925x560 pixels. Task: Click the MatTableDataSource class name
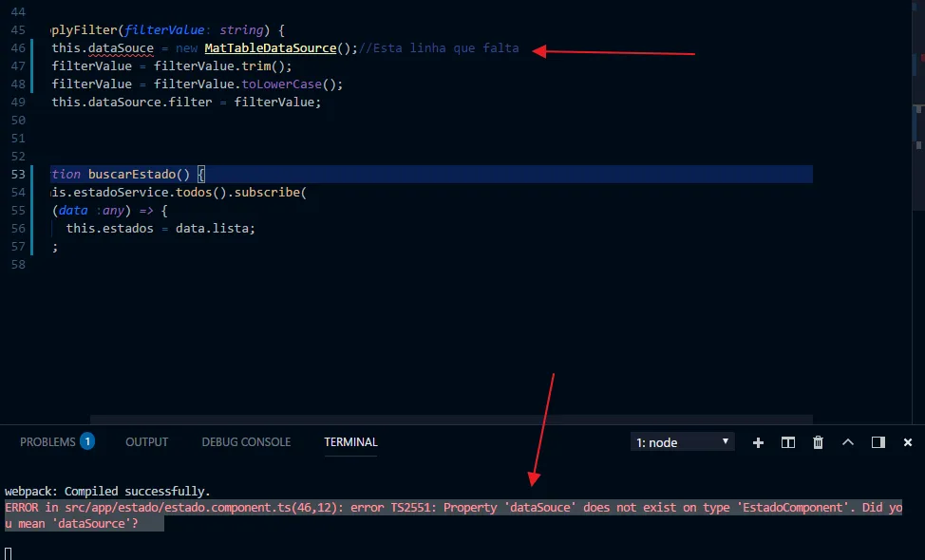pyautogui.click(x=270, y=48)
